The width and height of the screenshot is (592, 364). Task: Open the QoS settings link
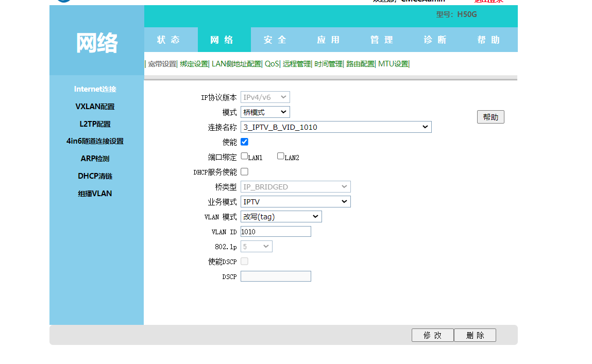pyautogui.click(x=272, y=64)
